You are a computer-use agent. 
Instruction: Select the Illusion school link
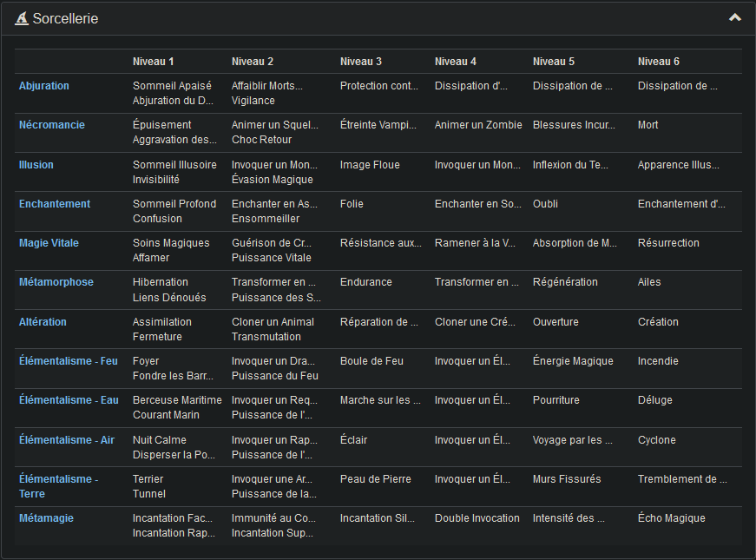36,165
